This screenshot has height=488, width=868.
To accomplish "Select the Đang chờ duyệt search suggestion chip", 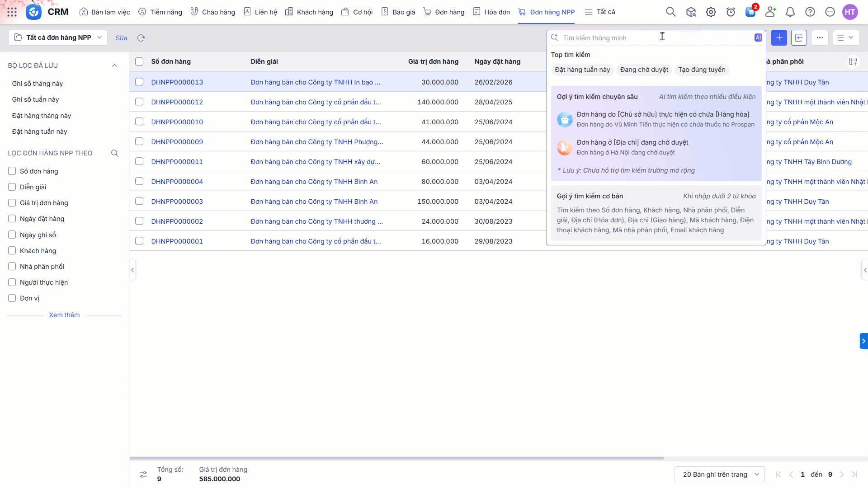I will tap(644, 70).
